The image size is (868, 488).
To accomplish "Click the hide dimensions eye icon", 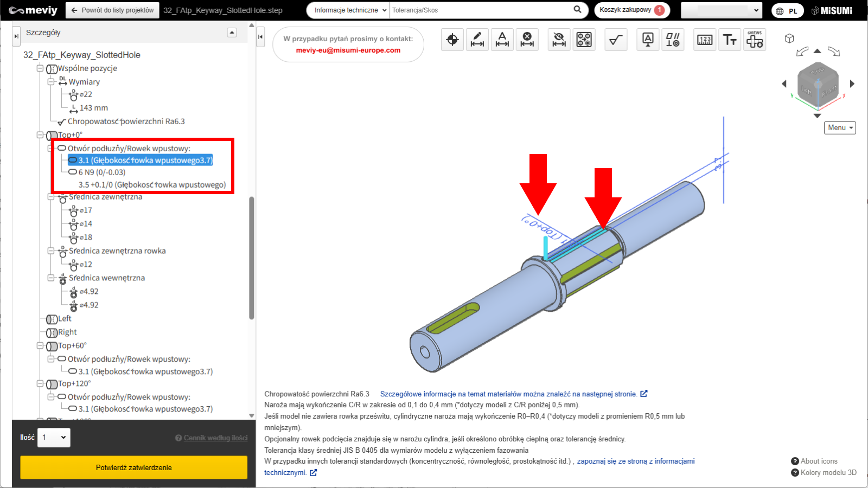I will (x=559, y=40).
